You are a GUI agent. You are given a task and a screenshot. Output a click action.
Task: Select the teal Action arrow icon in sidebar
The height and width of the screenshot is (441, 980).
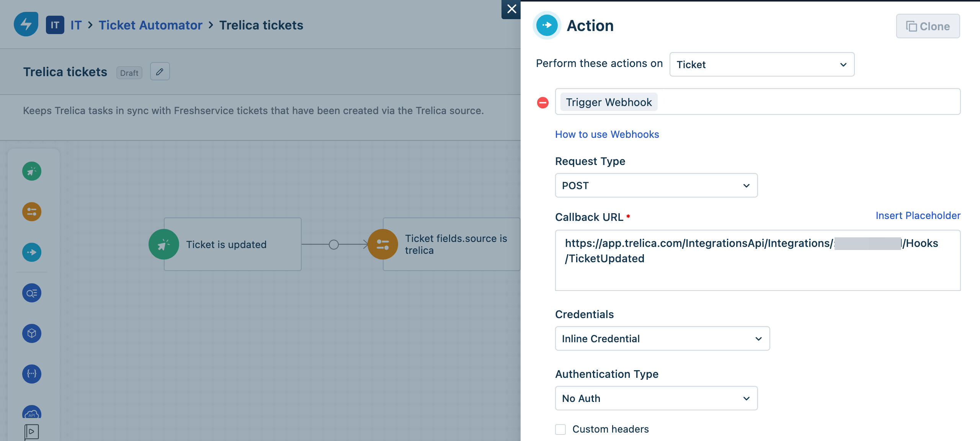coord(32,252)
